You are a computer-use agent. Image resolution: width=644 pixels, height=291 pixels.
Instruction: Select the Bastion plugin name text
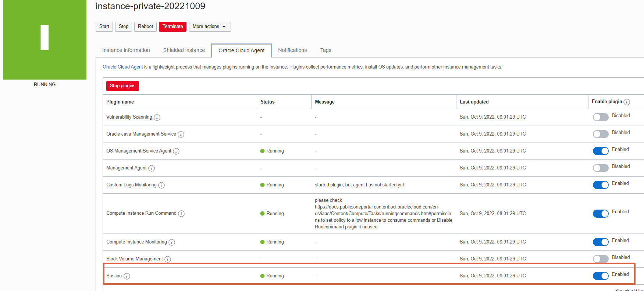click(x=114, y=276)
